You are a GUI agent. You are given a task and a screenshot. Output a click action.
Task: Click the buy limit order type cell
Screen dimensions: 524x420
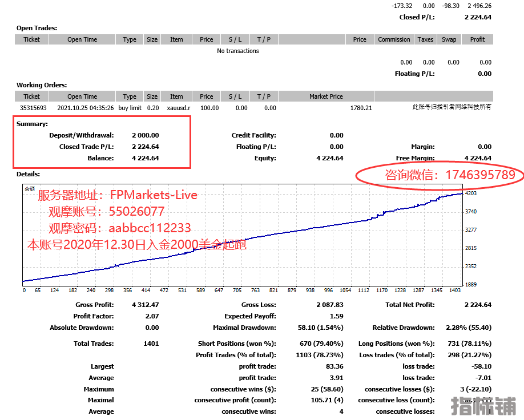tap(130, 108)
